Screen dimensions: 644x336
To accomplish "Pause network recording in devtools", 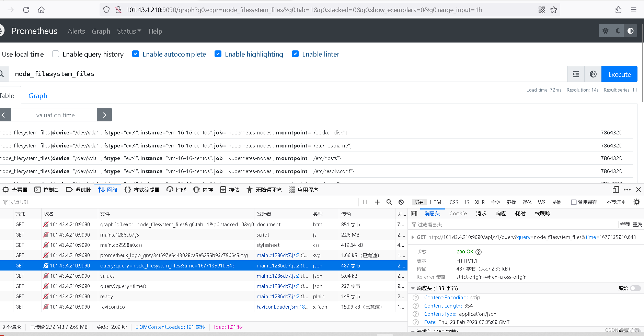I will pyautogui.click(x=365, y=202).
